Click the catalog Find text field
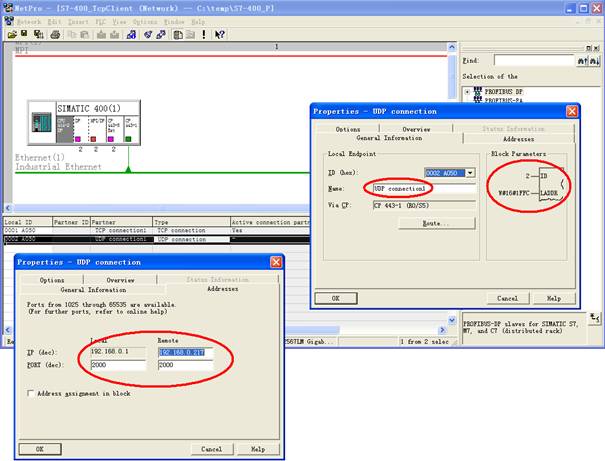This screenshot has height=461, width=605. pyautogui.click(x=534, y=61)
